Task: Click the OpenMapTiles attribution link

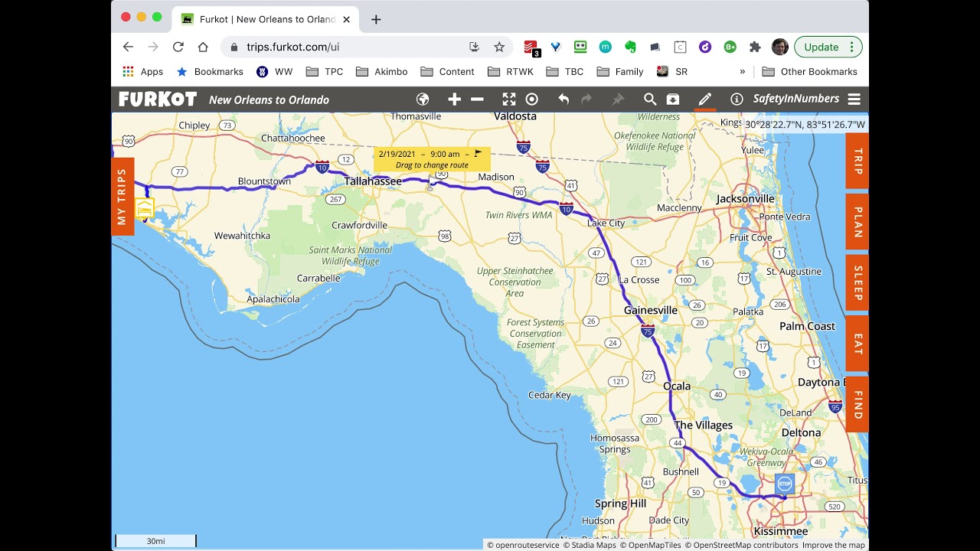Action: click(650, 545)
